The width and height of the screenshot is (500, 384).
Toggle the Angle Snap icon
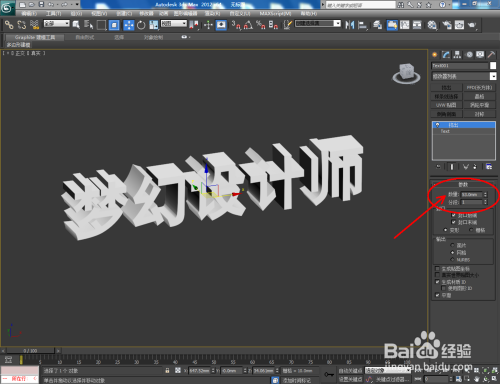[x=248, y=25]
